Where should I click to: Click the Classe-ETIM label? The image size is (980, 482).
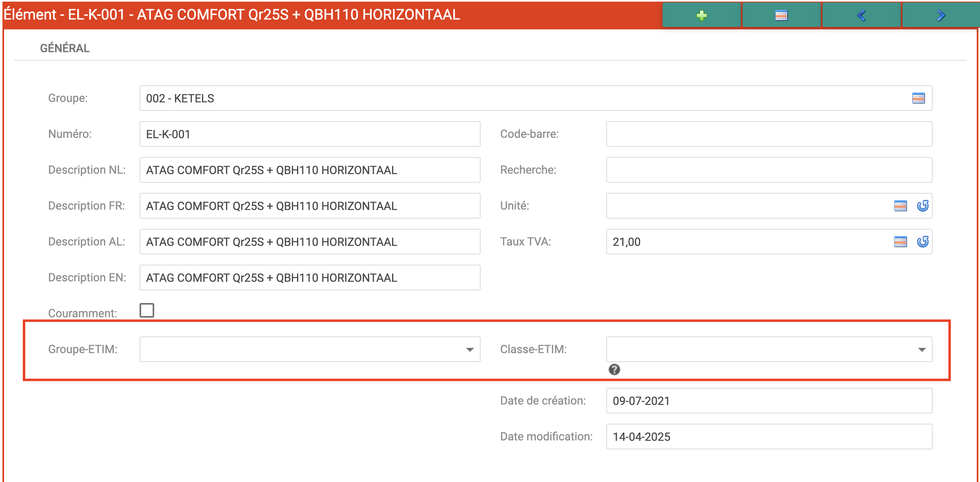point(533,349)
